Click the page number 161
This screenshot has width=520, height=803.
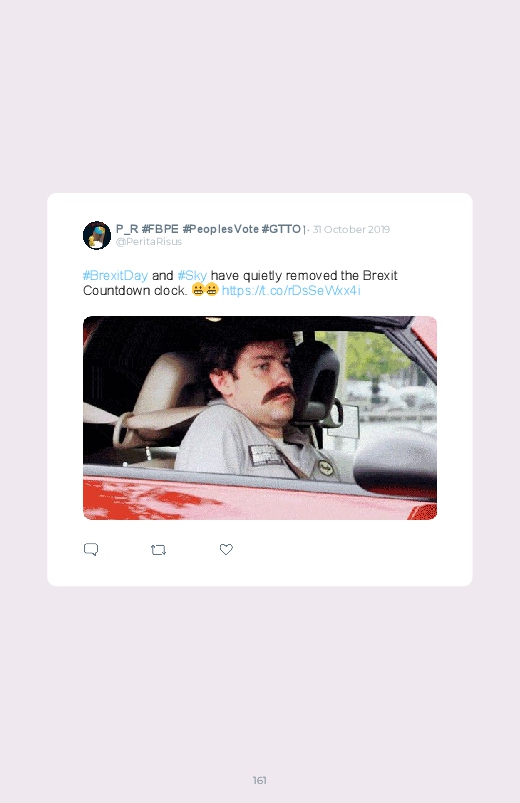coord(260,780)
